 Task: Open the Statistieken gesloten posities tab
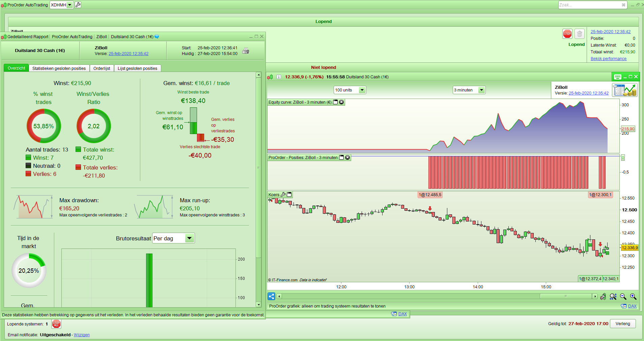pos(59,68)
